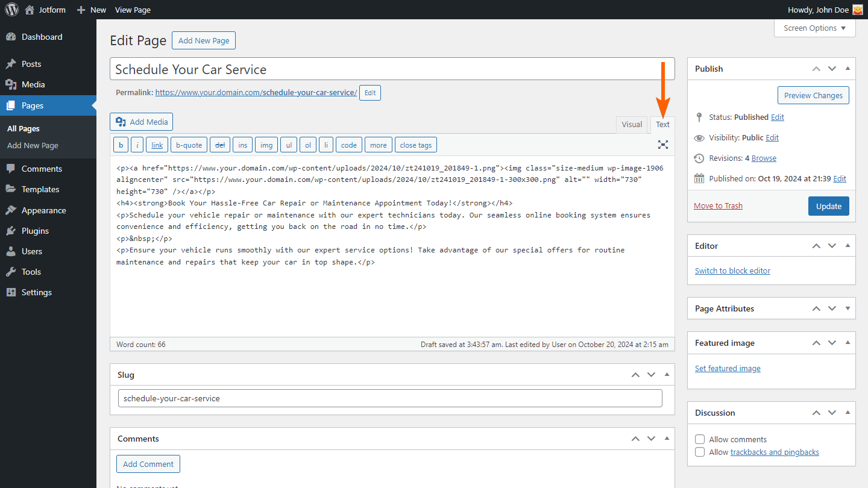Open the page permalink URL
Screen dimensions: 868x488
256,93
